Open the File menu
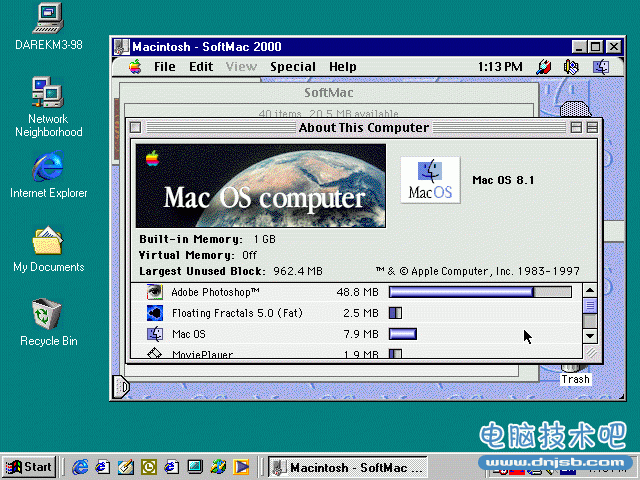 click(165, 67)
